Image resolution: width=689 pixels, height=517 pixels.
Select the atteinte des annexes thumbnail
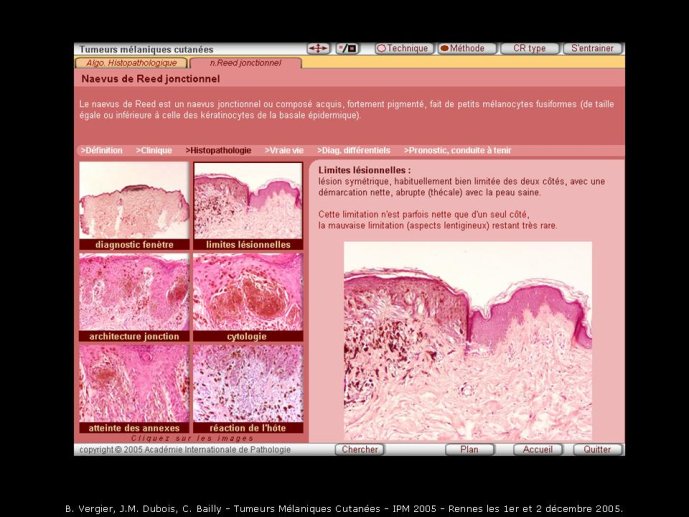134,389
